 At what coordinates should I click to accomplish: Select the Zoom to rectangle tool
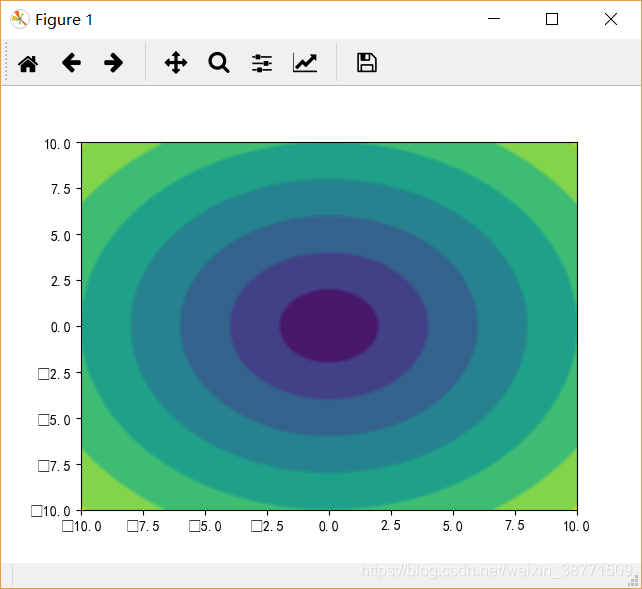219,63
